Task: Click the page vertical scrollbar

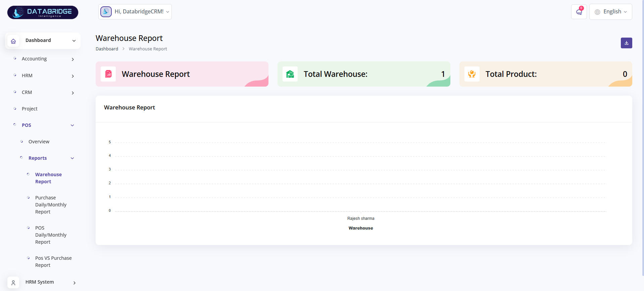Action: point(643,138)
